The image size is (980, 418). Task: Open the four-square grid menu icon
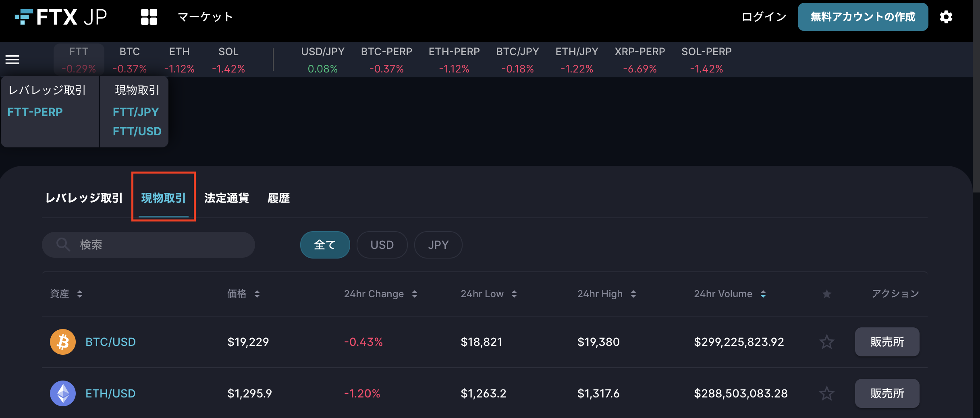[149, 17]
